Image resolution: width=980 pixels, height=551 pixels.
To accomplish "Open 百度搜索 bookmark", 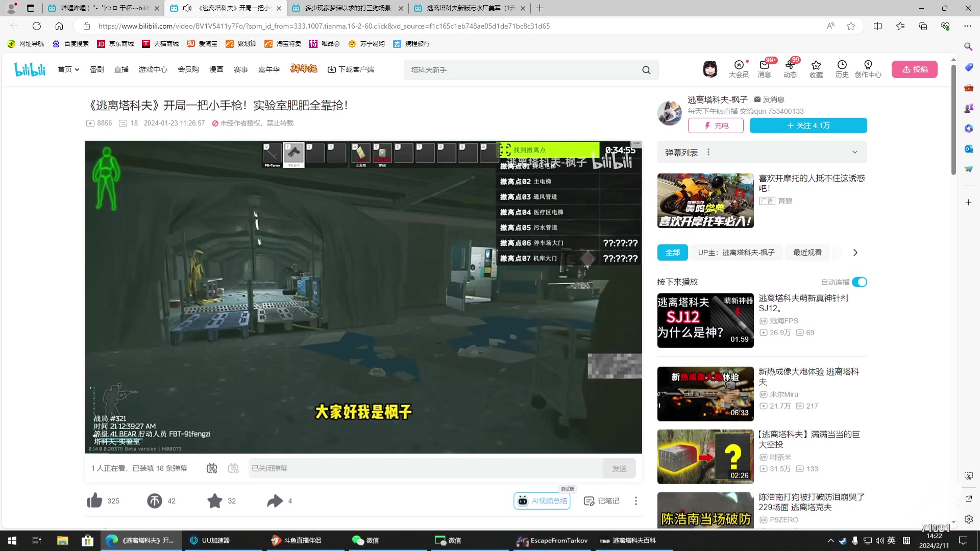I will pos(71,44).
